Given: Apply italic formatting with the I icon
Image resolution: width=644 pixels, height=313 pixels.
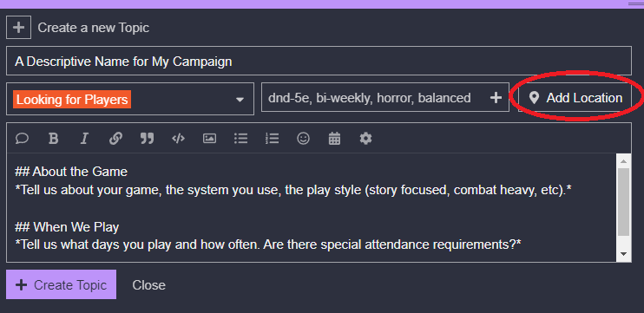Looking at the screenshot, I should click(84, 139).
